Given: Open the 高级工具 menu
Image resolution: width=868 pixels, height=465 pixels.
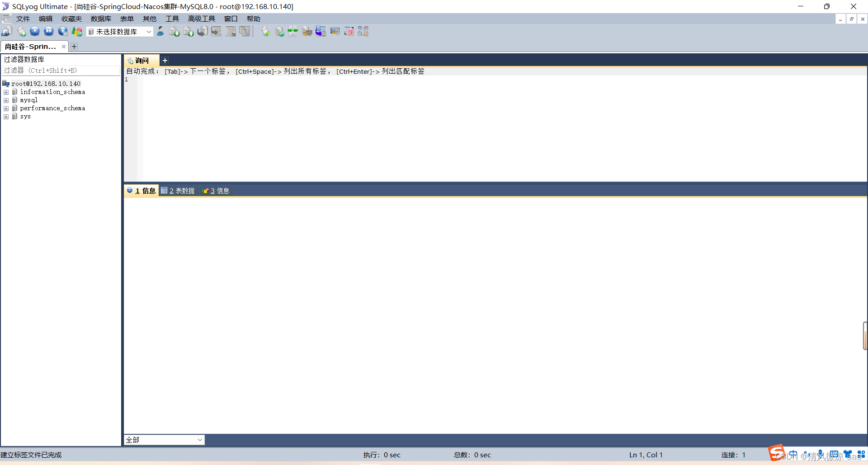Looking at the screenshot, I should (202, 19).
